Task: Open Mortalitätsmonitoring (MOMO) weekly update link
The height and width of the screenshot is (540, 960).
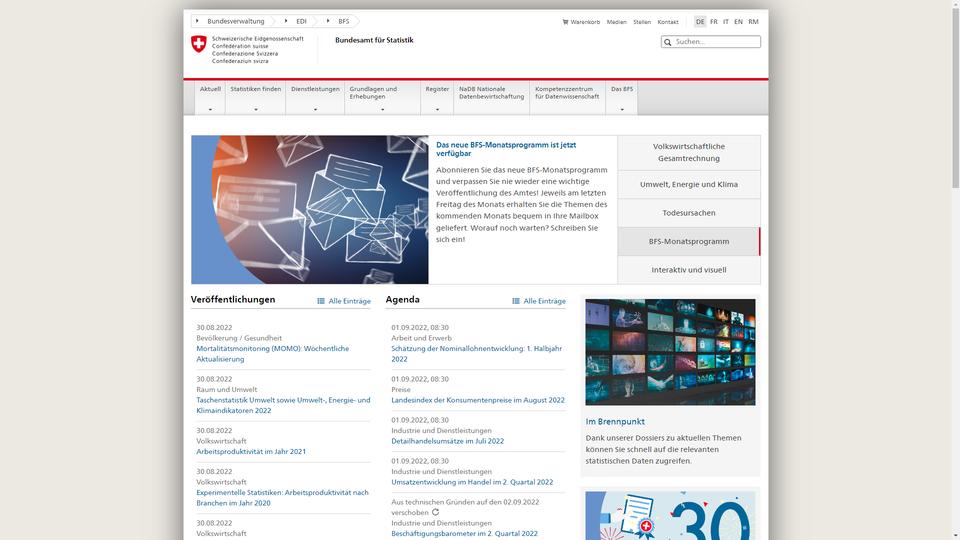Action: point(272,354)
